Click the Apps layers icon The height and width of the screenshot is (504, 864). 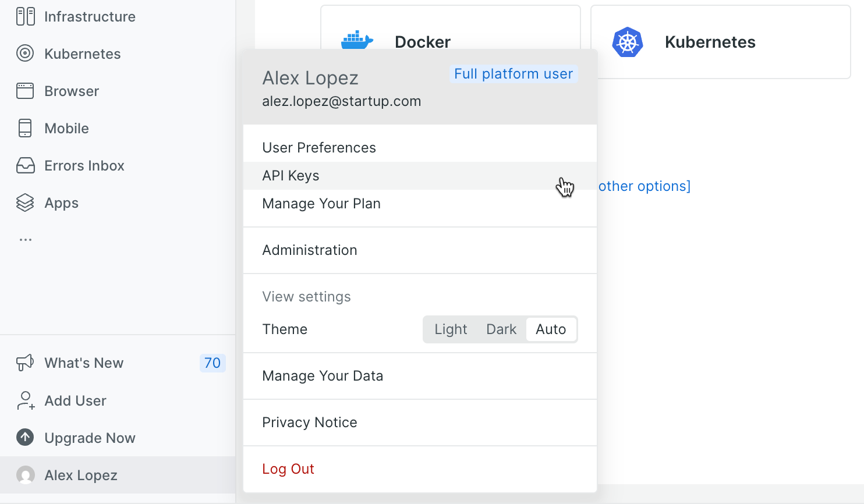(26, 203)
